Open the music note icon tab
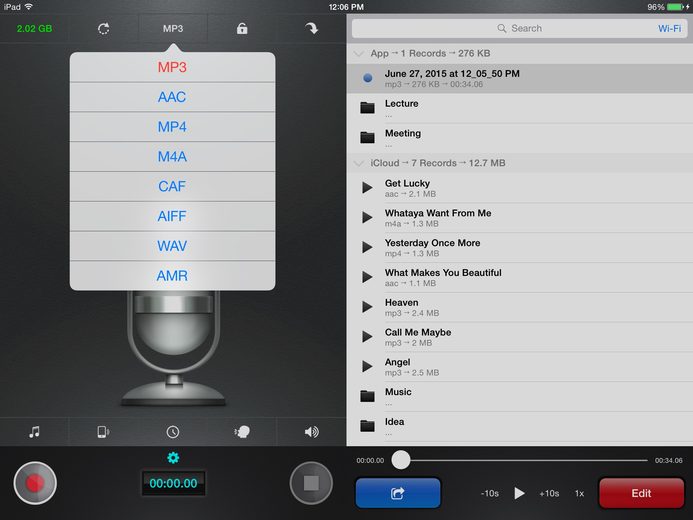 tap(34, 432)
